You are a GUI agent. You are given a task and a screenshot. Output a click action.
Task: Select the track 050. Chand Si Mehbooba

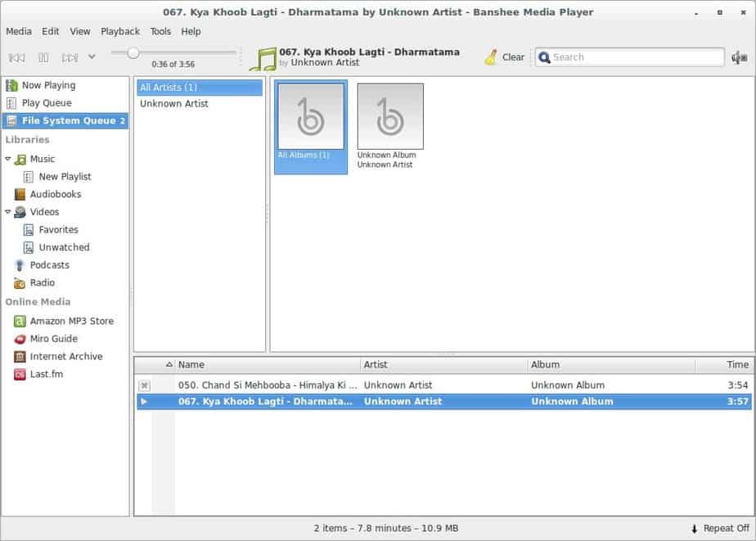tap(444, 385)
